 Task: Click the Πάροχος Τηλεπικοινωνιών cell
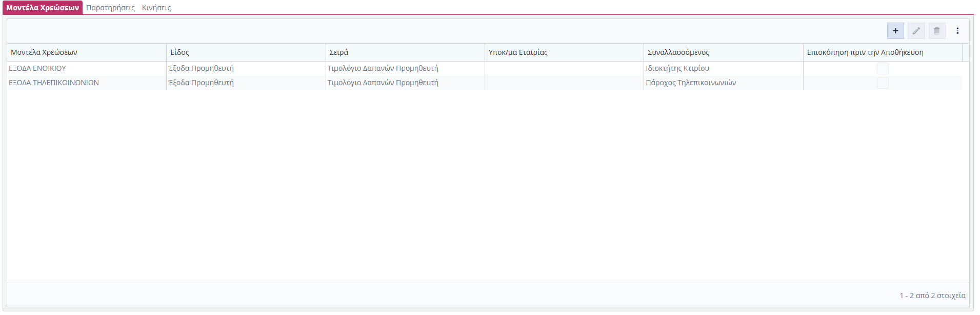691,83
